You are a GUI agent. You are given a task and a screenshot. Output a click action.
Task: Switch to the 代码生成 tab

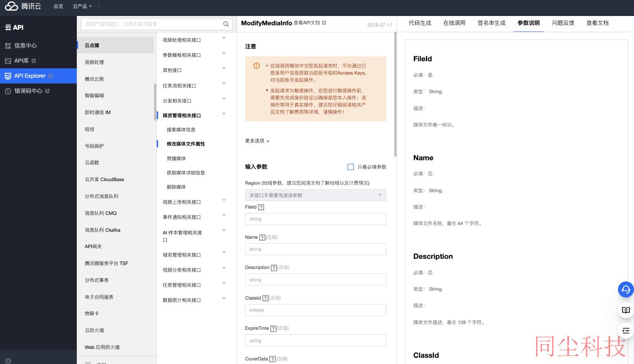click(420, 23)
